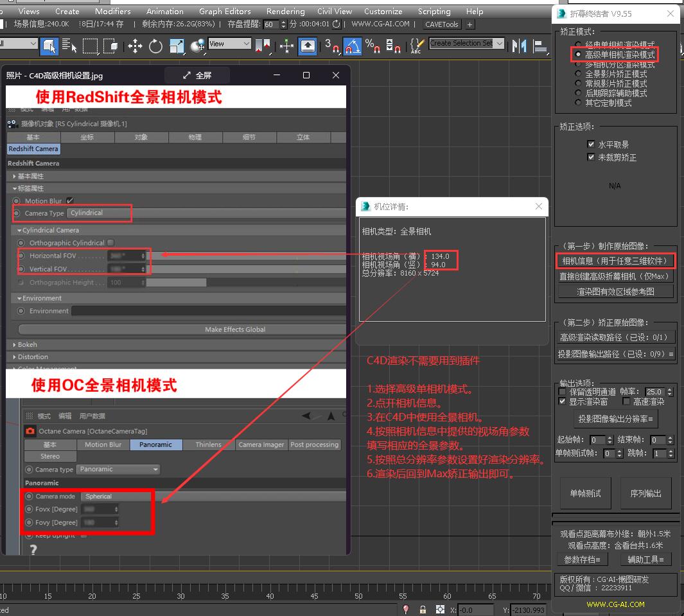Open Edit Named Selection Sets icon
The width and height of the screenshot is (684, 616).
[417, 46]
